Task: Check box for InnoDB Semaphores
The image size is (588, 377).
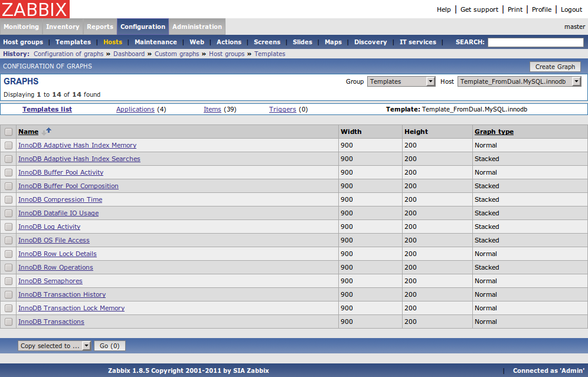Action: click(9, 281)
